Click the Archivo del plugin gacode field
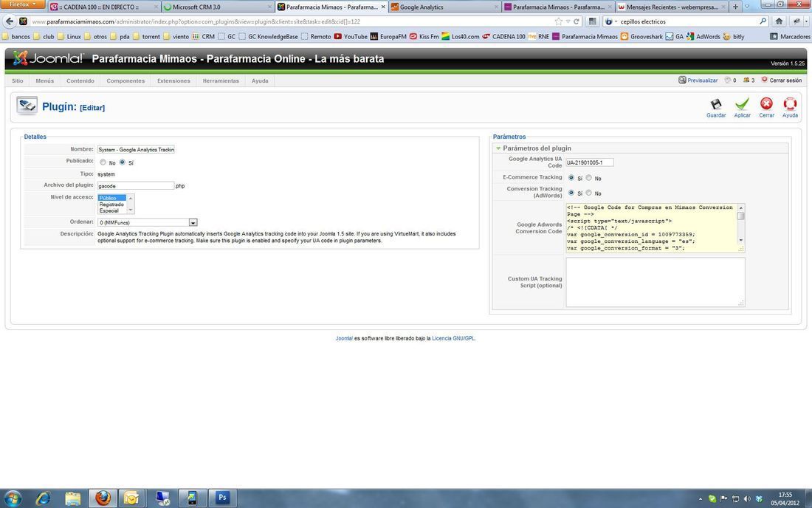The height and width of the screenshot is (508, 812). click(x=136, y=185)
